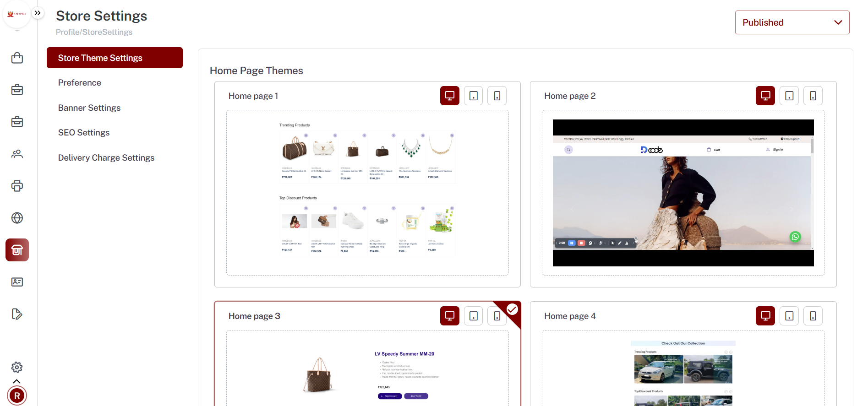This screenshot has width=868, height=406.
Task: Expand the up-chevron above the profile avatar
Action: click(x=17, y=381)
